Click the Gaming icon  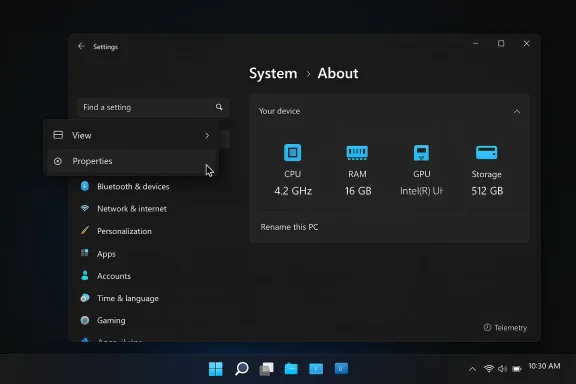click(85, 320)
